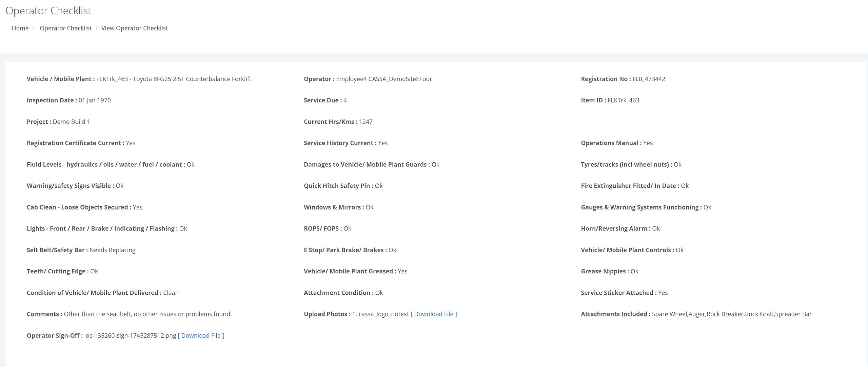Download the operator sign-off PNG file

coord(201,335)
